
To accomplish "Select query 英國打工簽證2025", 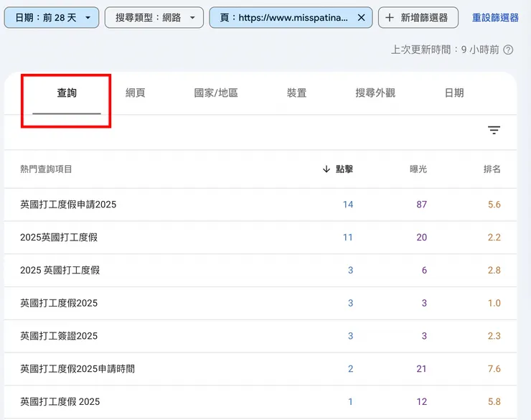I will 59,336.
